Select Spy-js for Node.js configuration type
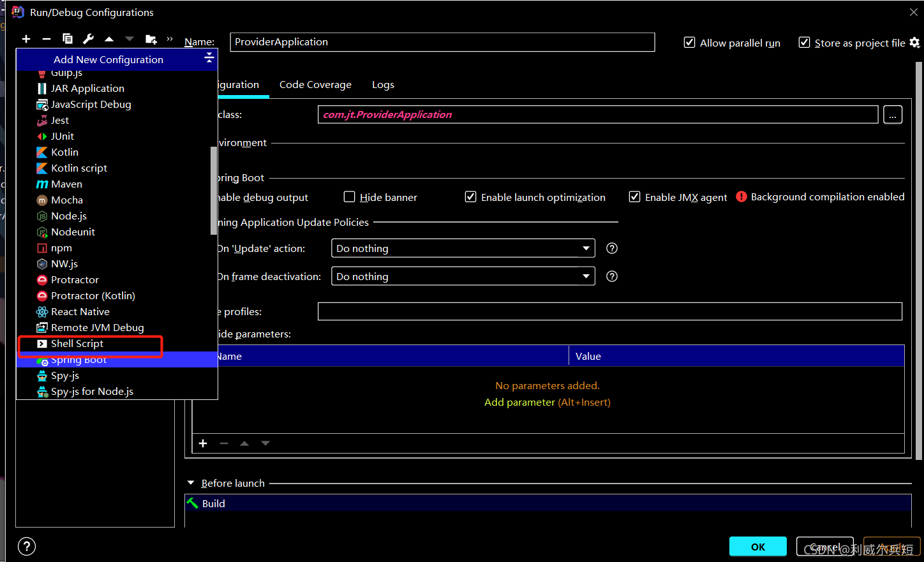The width and height of the screenshot is (924, 562). (117, 391)
